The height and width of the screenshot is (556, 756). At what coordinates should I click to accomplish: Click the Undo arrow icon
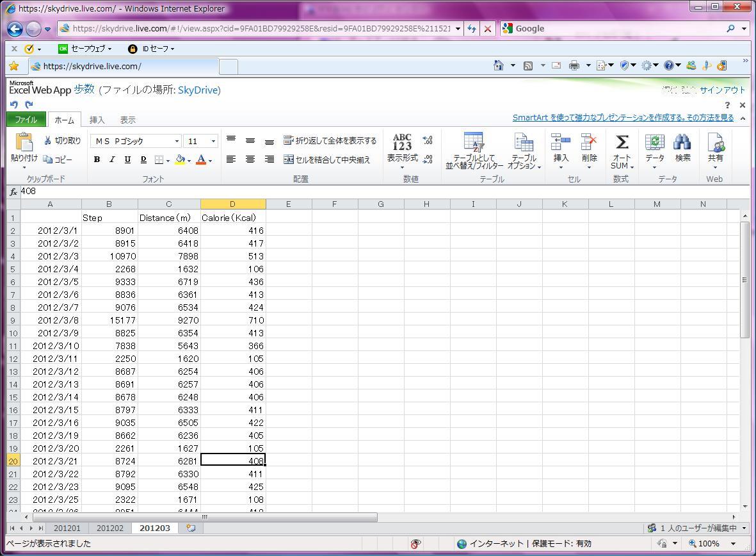(14, 104)
